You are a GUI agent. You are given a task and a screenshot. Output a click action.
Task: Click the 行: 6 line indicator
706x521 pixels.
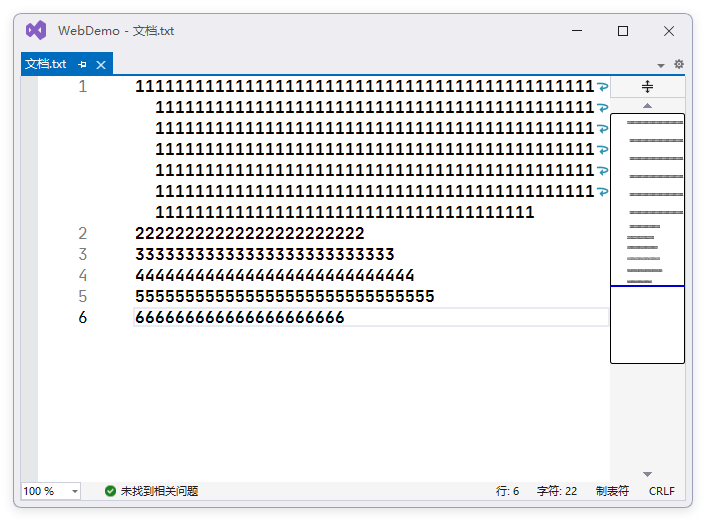click(x=507, y=491)
